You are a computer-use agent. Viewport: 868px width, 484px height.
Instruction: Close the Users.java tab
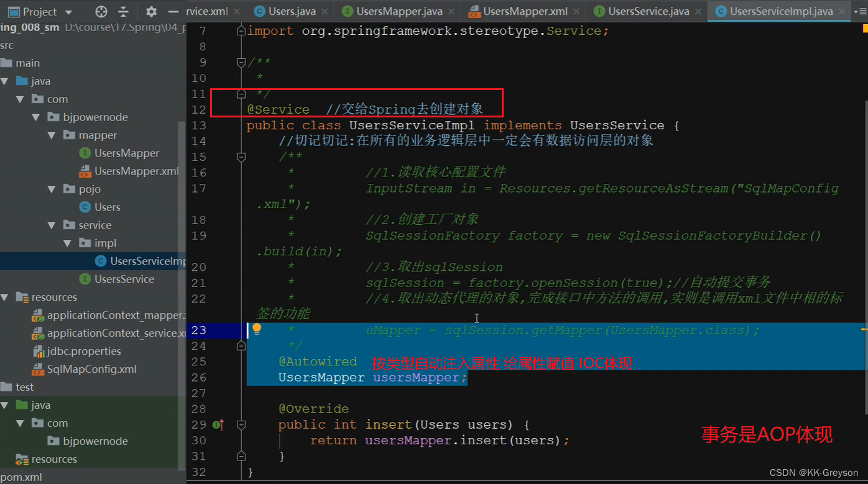[326, 12]
